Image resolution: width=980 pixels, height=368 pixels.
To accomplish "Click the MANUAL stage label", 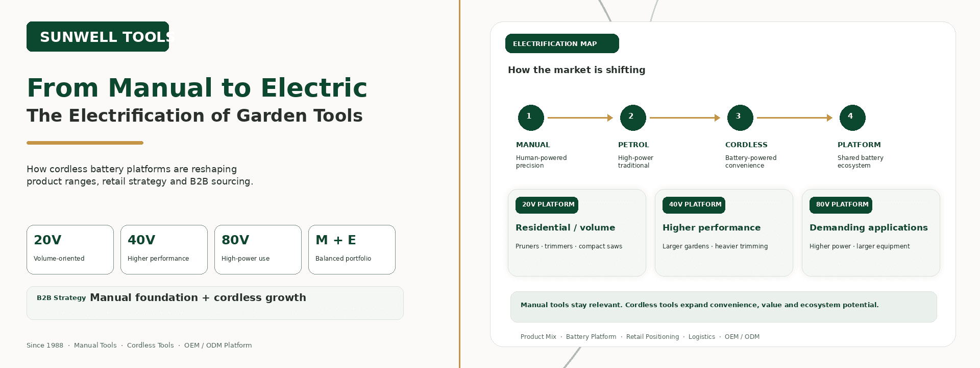I will click(533, 145).
